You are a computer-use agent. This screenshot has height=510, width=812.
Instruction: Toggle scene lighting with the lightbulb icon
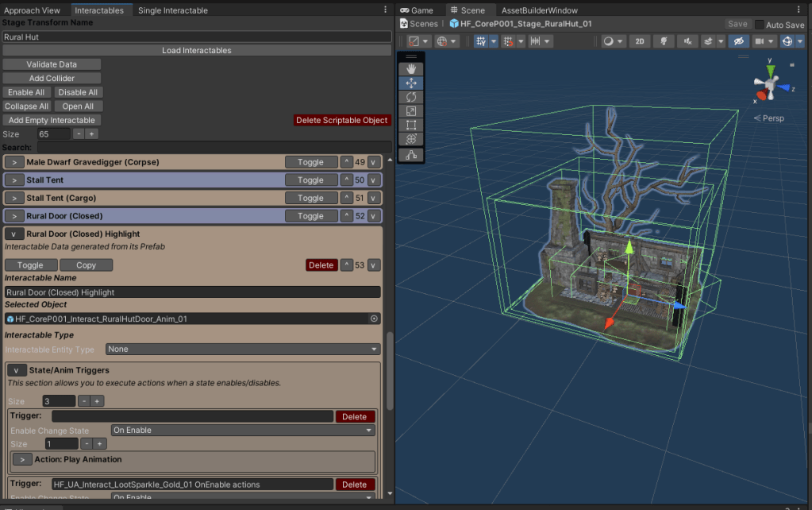(x=664, y=41)
